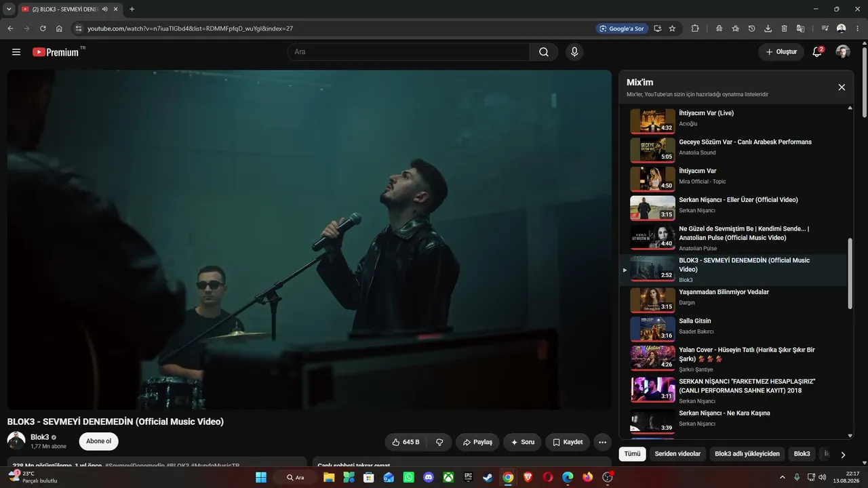This screenshot has height=488, width=868.
Task: Open Chrome extensions puzzle icon
Action: tap(695, 28)
